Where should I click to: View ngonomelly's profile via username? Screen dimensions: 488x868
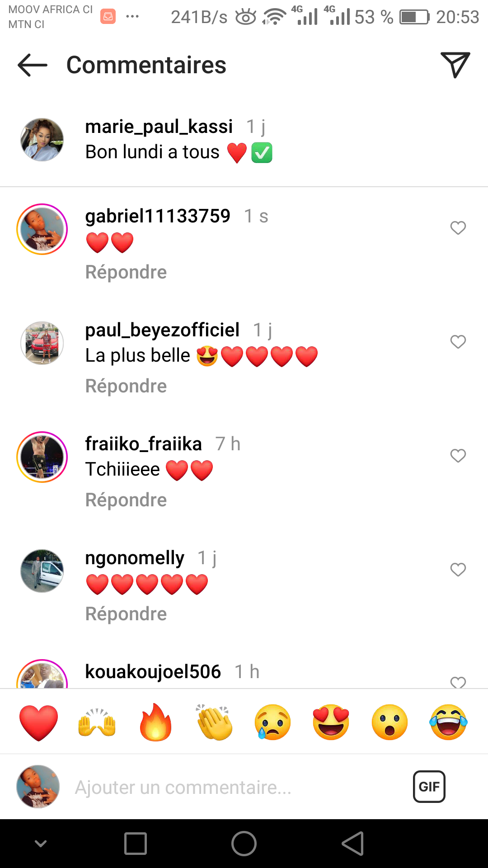coord(135,558)
